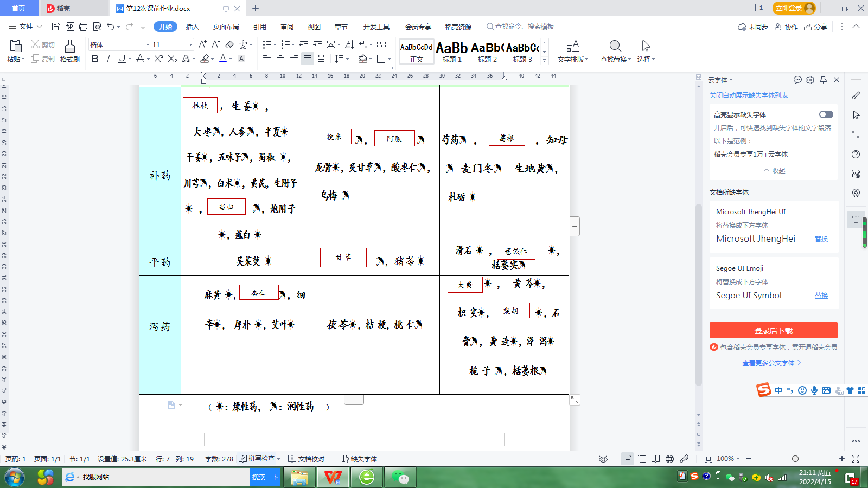Image resolution: width=868 pixels, height=488 pixels.
Task: Align text right
Action: click(294, 59)
